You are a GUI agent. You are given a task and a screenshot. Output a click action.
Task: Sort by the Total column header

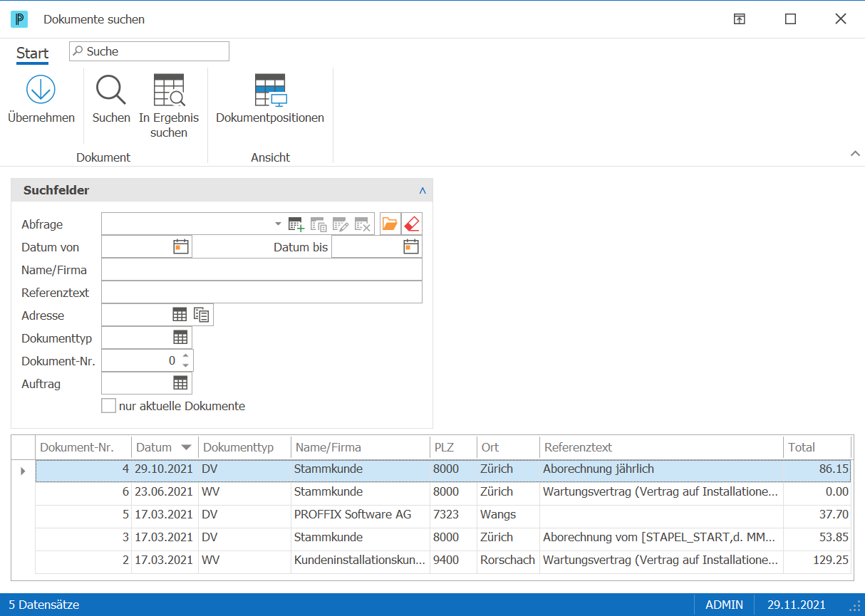point(817,448)
